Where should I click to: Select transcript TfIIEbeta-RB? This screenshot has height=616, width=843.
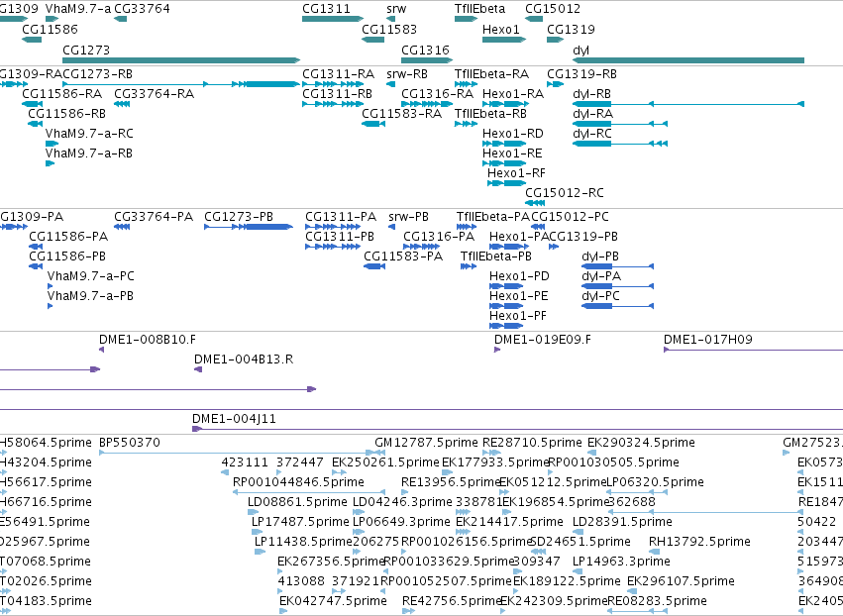(x=490, y=114)
